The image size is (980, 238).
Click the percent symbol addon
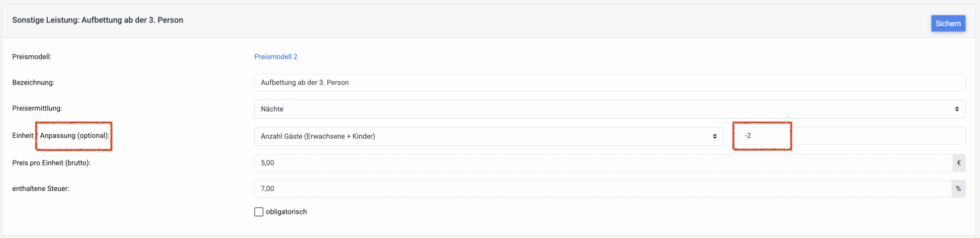pos(958,189)
